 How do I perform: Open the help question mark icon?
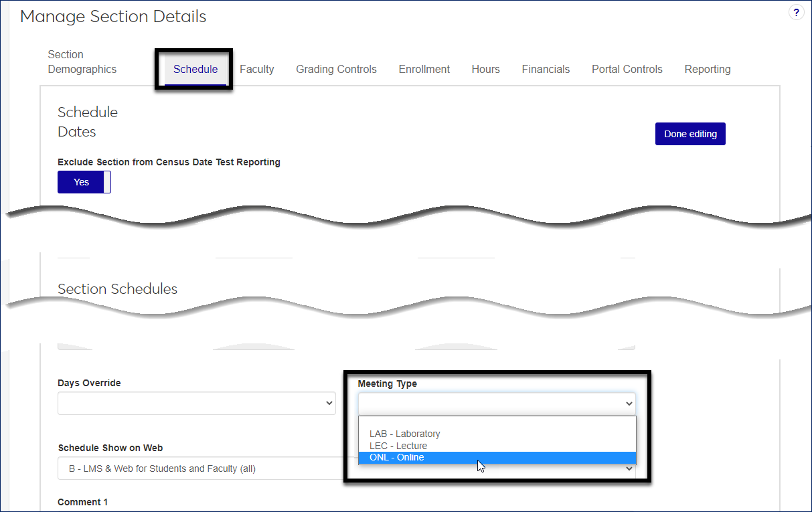pyautogui.click(x=796, y=13)
